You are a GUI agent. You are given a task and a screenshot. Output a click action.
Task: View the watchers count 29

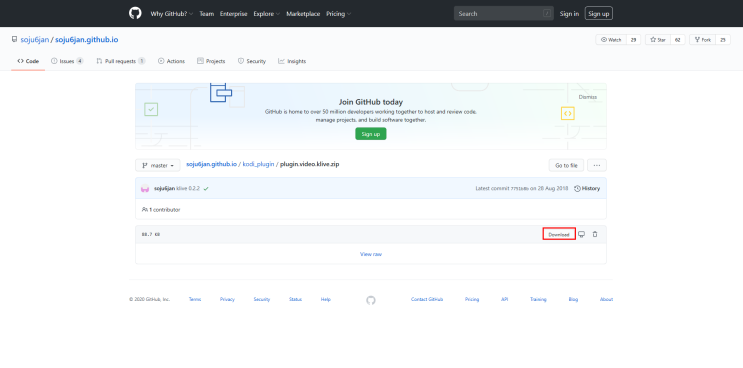click(633, 40)
